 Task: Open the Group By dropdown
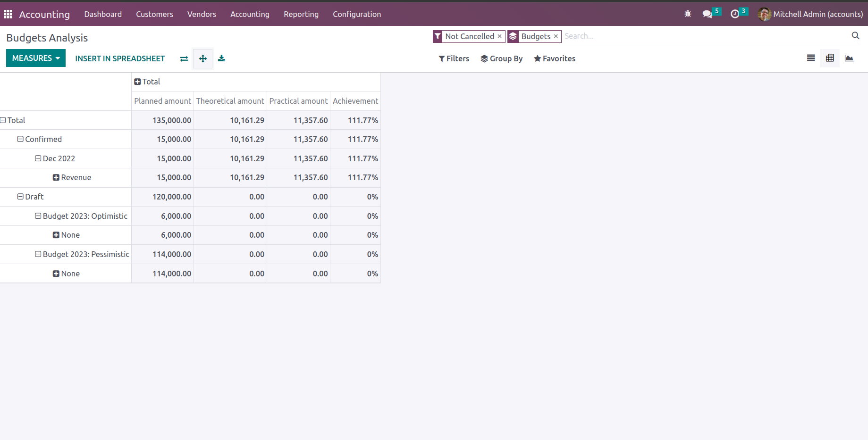[x=501, y=58]
